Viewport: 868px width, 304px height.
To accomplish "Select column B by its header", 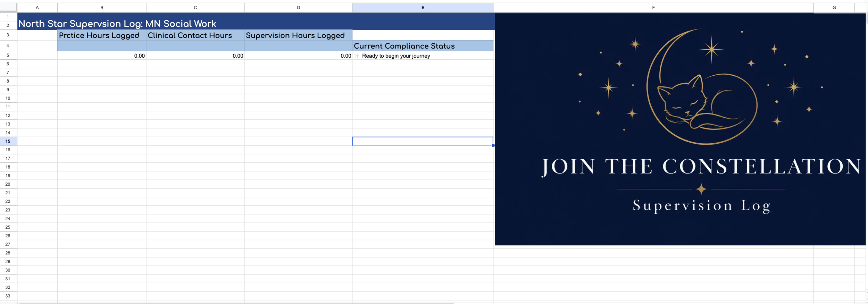I will tap(102, 8).
